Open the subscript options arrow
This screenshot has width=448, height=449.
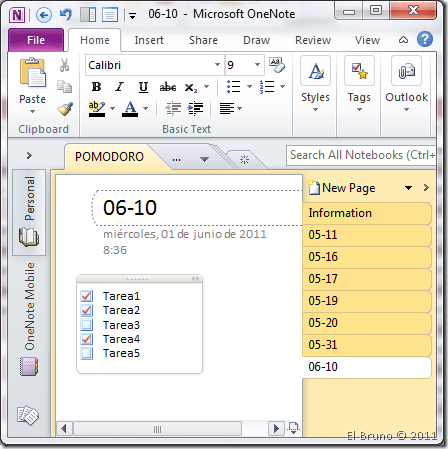point(207,87)
